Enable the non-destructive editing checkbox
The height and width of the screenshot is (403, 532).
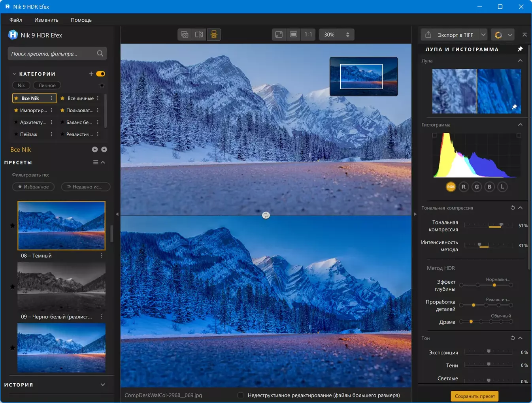(x=240, y=395)
